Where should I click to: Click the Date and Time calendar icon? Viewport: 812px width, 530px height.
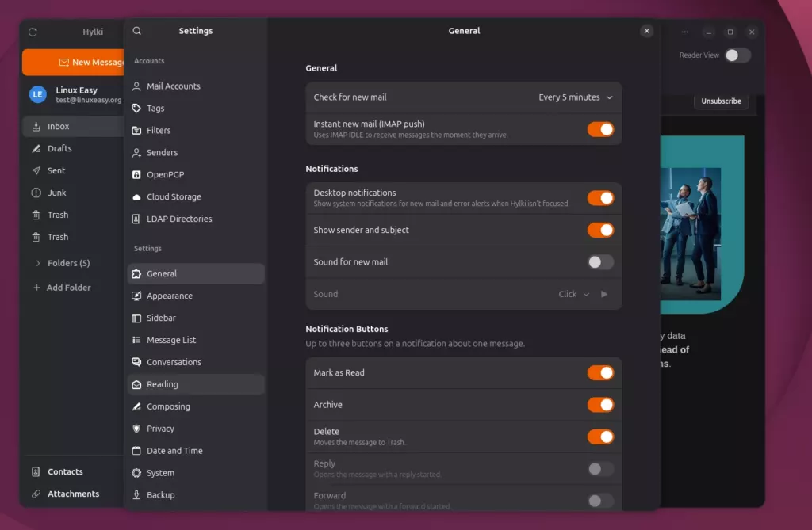[x=136, y=451]
